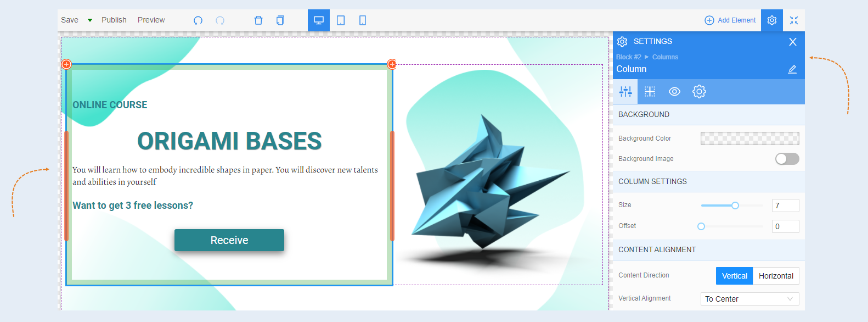Select the ONLINE COURSE text
This screenshot has width=868, height=322.
[110, 105]
